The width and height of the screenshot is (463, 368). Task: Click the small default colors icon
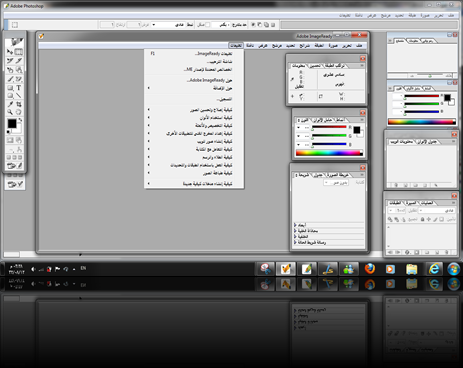coord(8,132)
